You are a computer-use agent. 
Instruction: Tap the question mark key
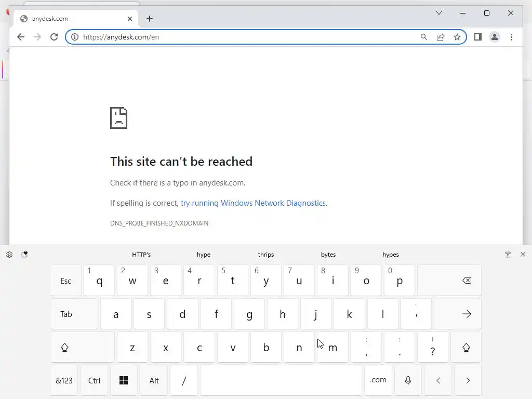pos(433,347)
